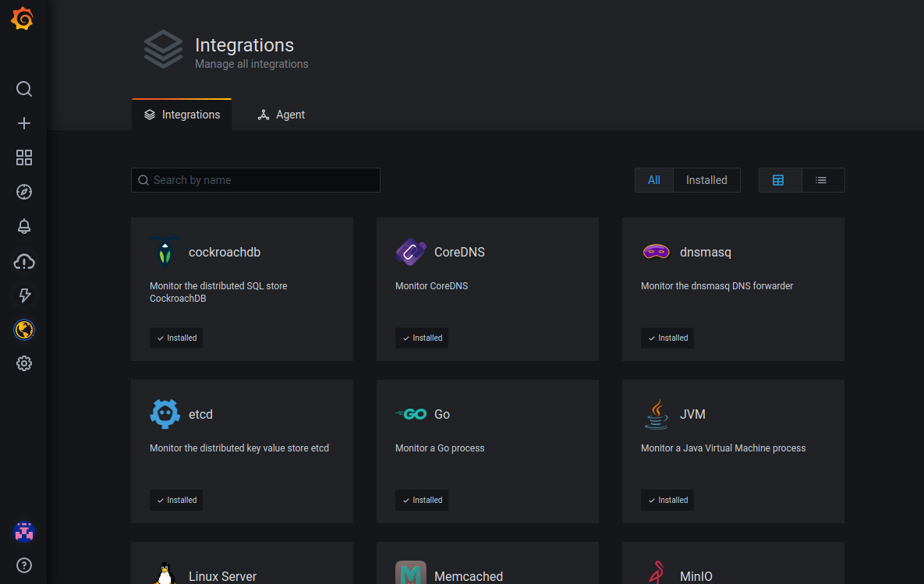Viewport: 924px width, 584px height.
Task: Open the CoreDNS integration title
Action: 459,252
